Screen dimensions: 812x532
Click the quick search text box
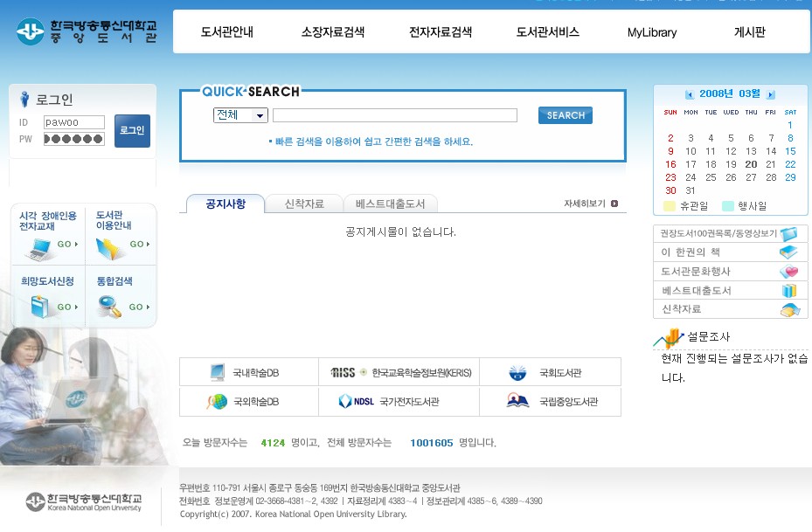395,115
